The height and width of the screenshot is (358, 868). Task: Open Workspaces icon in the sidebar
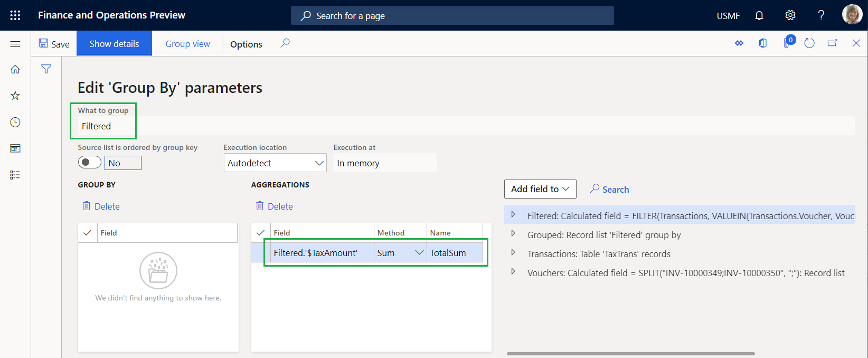click(15, 148)
